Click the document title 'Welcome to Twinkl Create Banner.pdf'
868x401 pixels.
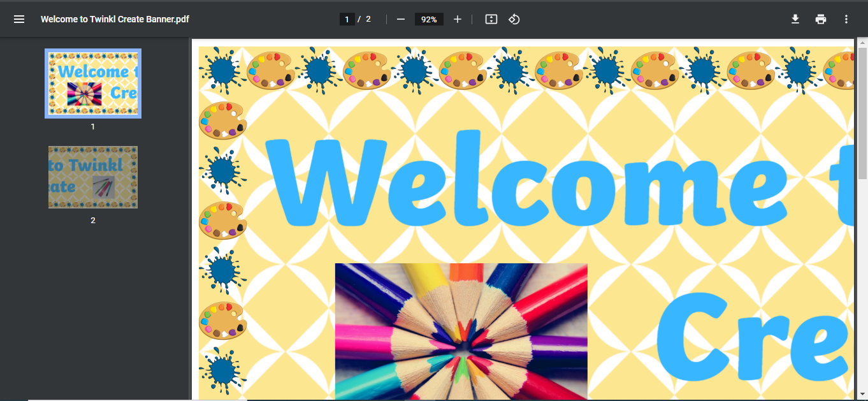[x=115, y=19]
